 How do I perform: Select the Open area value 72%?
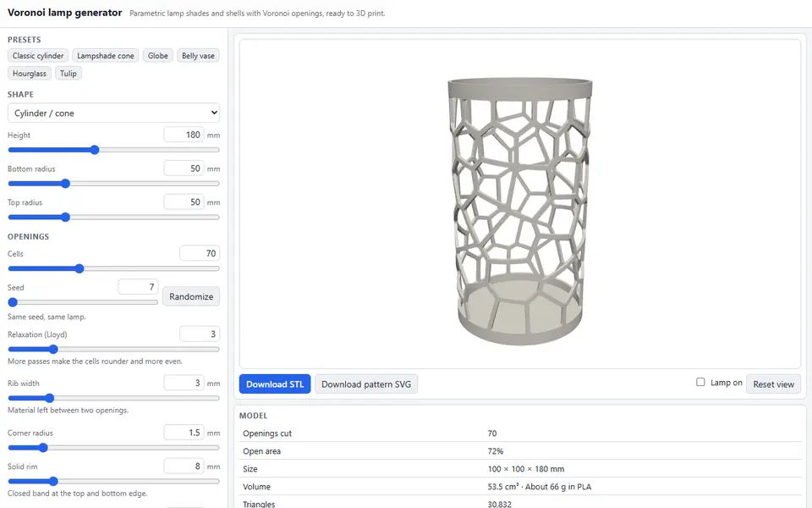click(x=495, y=451)
